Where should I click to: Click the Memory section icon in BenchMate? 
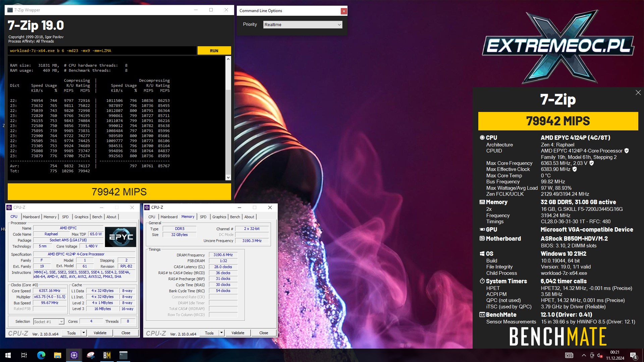482,202
